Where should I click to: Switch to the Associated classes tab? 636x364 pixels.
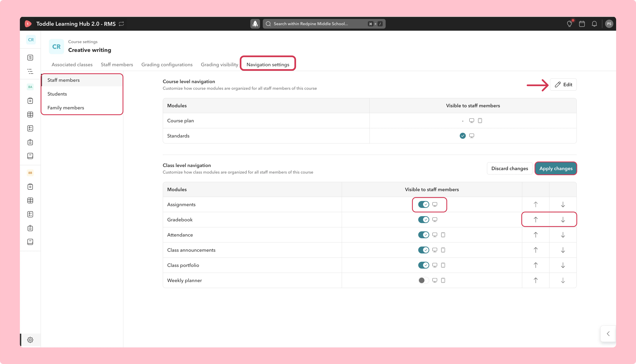72,65
